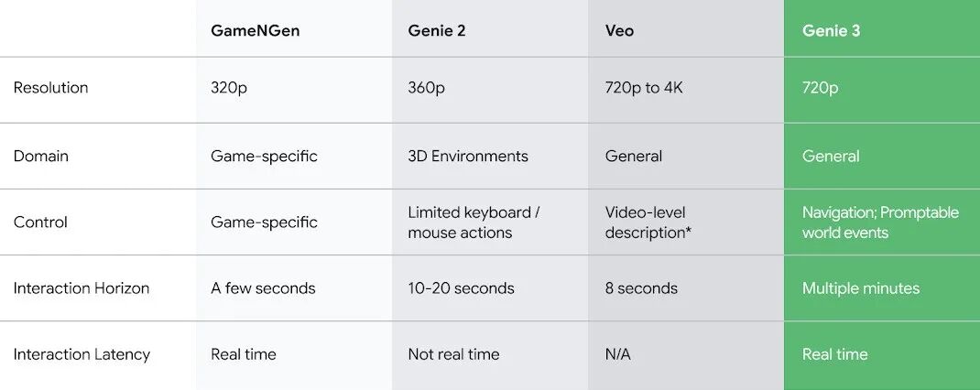Viewport: 980px width, 390px height.
Task: Click the green Genie 3 header
Action: (x=831, y=30)
